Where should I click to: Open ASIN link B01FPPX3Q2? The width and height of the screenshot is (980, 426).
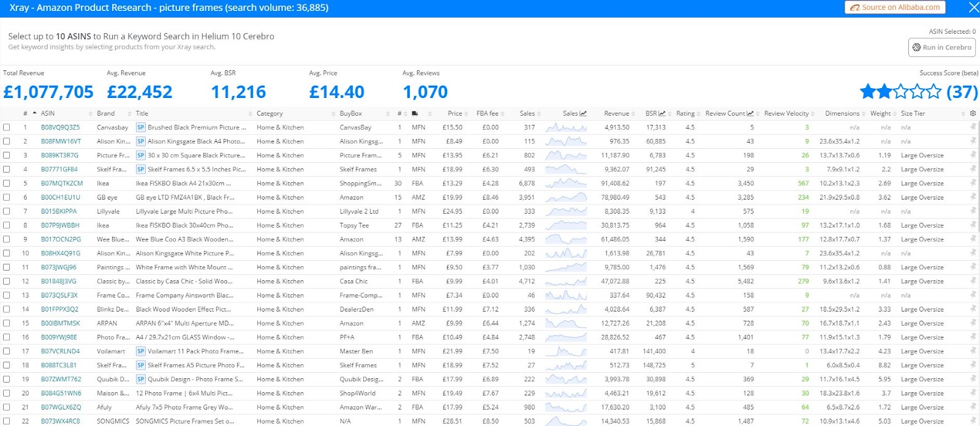click(60, 310)
